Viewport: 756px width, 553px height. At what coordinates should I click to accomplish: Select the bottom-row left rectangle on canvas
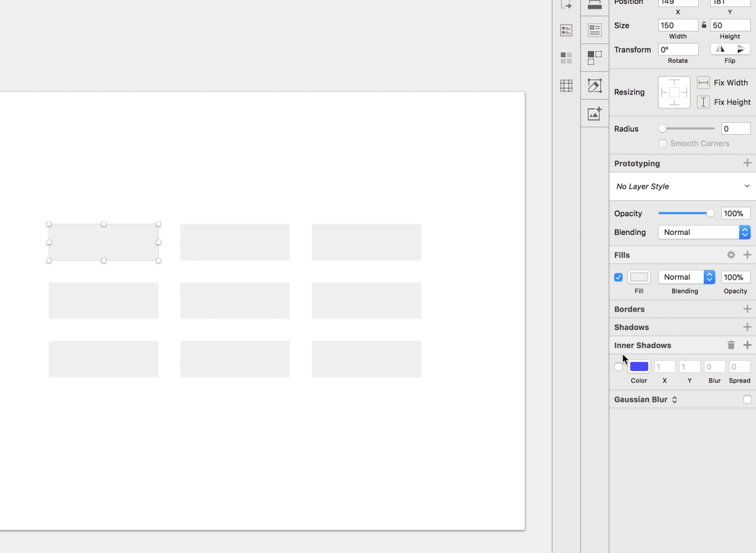tap(104, 359)
